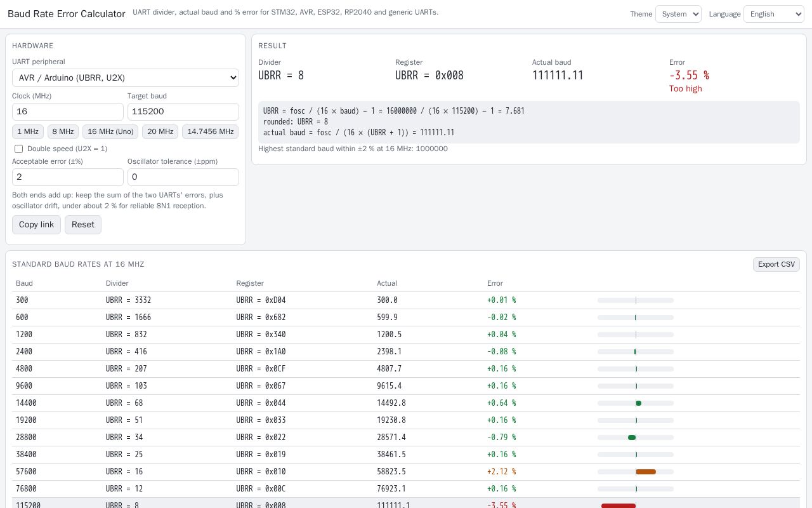Image resolution: width=812 pixels, height=508 pixels.
Task: Open the Theme dropdown
Action: tap(678, 14)
